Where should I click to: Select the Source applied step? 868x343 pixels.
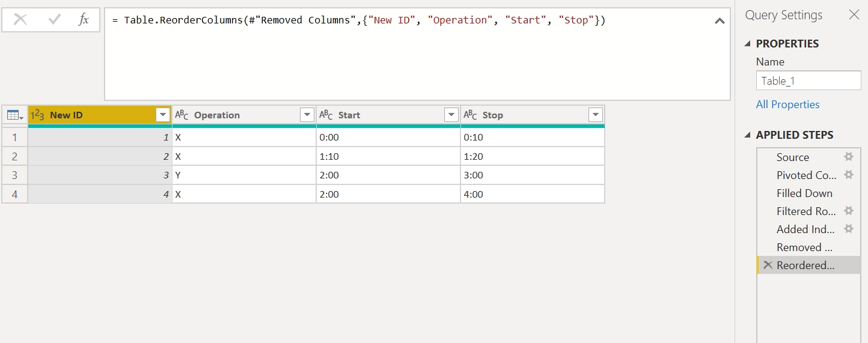808,157
